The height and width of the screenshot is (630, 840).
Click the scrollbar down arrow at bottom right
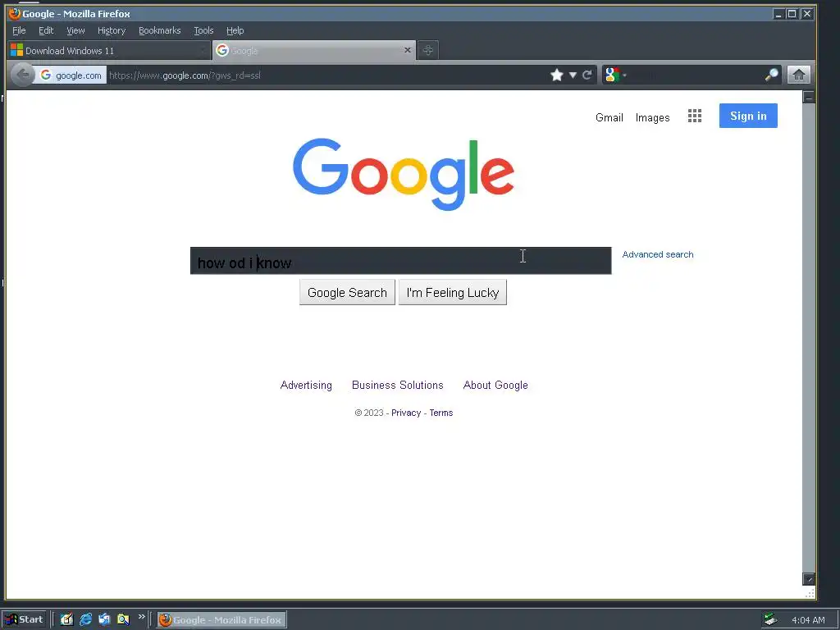click(x=808, y=579)
